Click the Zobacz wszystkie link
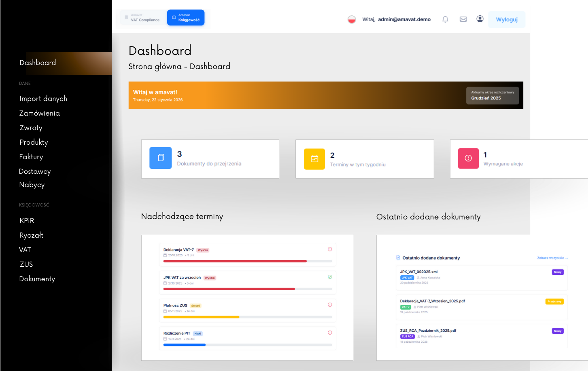This screenshot has height=371, width=588. point(552,258)
